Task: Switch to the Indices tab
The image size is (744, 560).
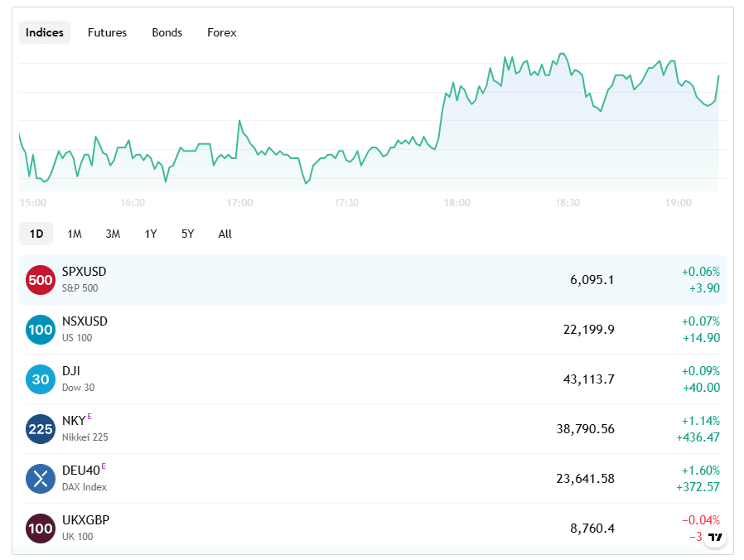Action: [45, 32]
